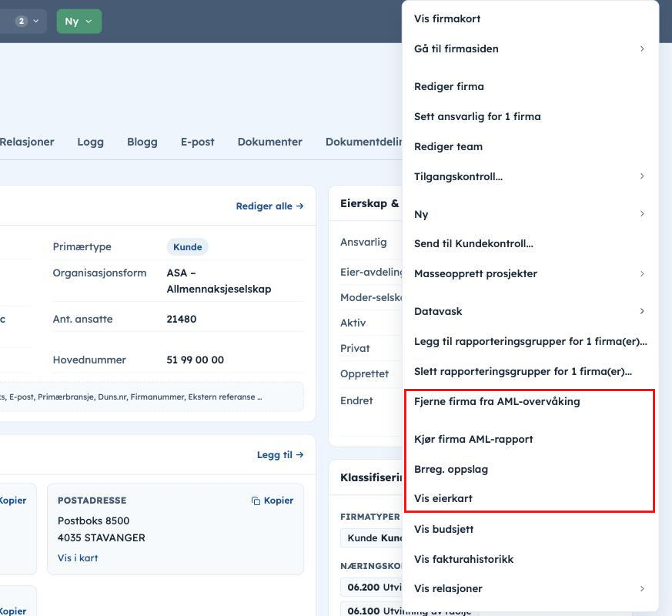672x616 pixels.
Task: Click the Ansvarlig field label
Action: click(363, 243)
